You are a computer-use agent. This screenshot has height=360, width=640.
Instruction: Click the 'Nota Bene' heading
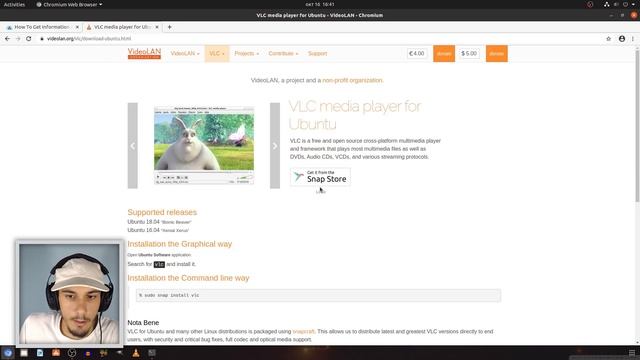tap(143, 323)
